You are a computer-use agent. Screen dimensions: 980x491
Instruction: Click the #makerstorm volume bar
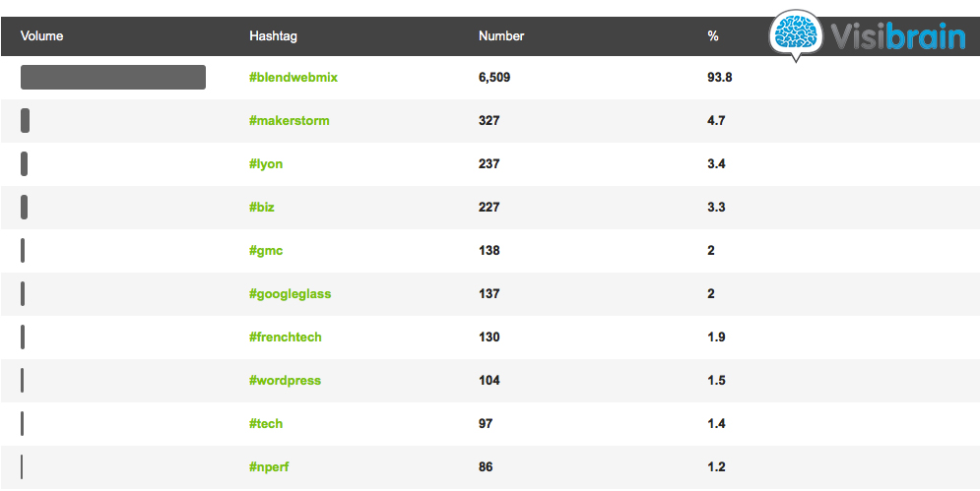point(25,121)
